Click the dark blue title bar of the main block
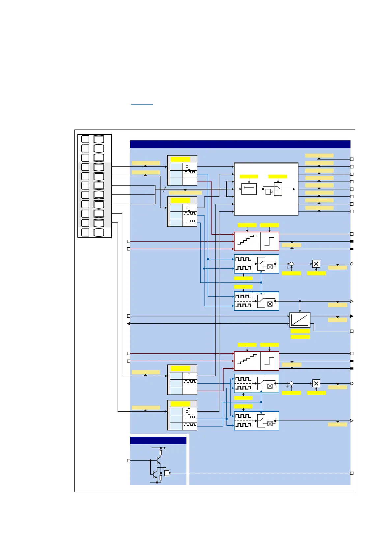392x555 pixels. pos(240,144)
